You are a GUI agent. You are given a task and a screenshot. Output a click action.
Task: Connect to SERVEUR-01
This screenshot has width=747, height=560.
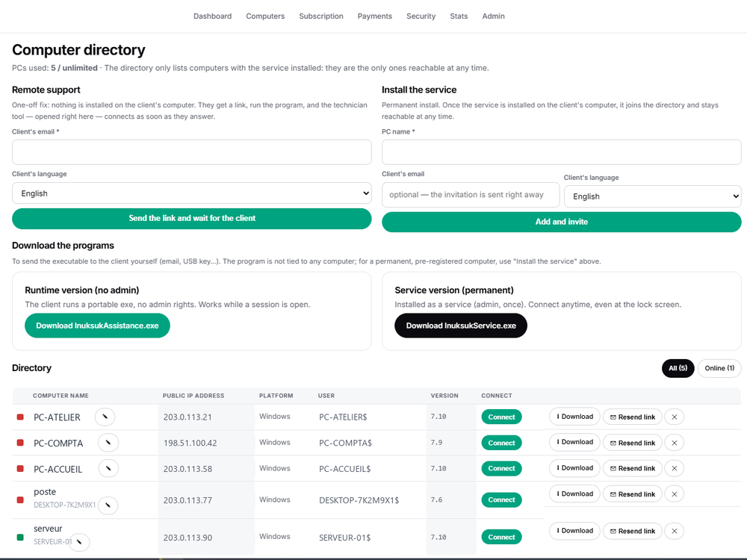[x=502, y=537]
